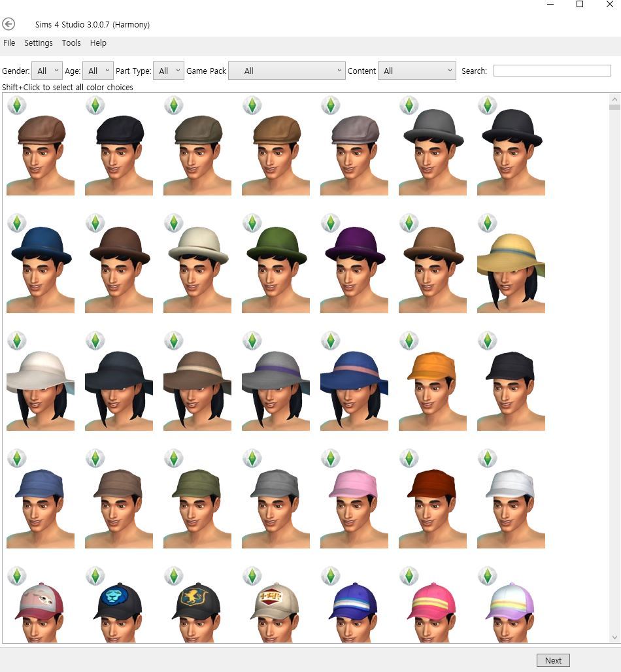Open the Game Pack dropdown
The image size is (621, 672).
point(286,71)
